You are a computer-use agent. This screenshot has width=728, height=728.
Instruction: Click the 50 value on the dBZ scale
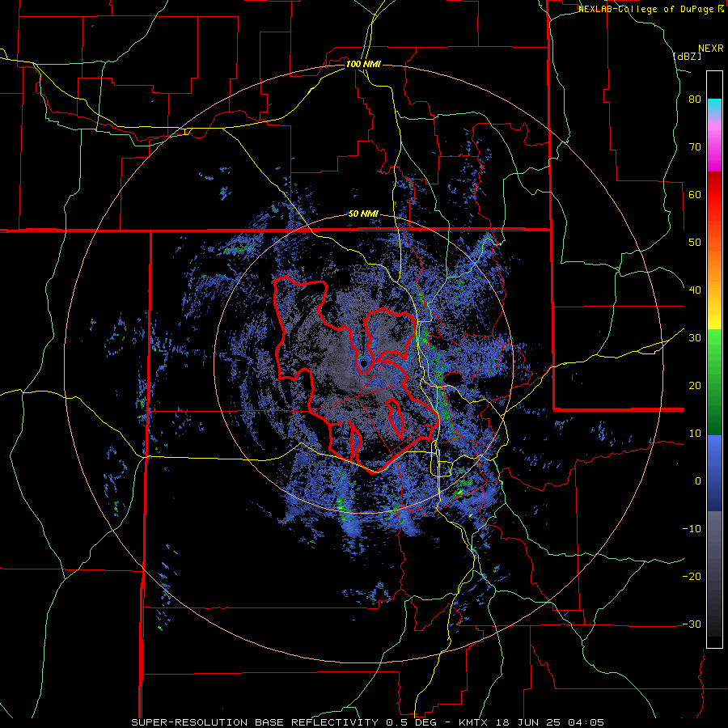coord(695,243)
